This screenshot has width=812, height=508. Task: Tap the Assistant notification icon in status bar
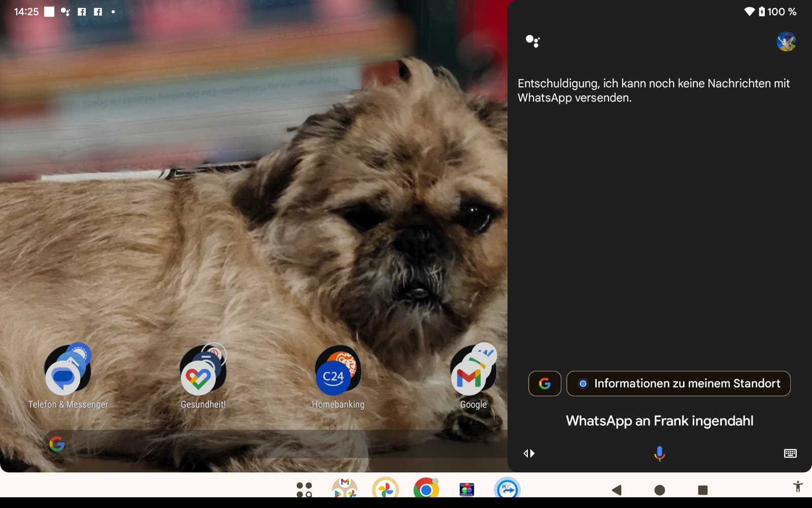(65, 11)
